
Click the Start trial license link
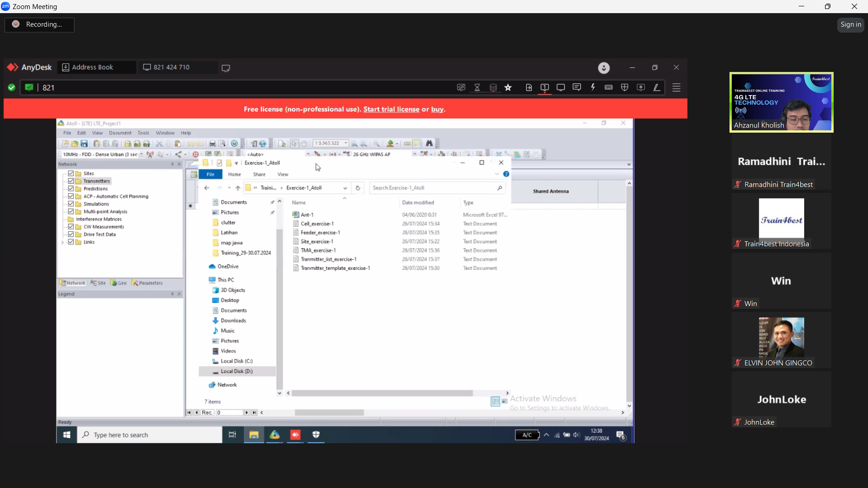(x=391, y=109)
